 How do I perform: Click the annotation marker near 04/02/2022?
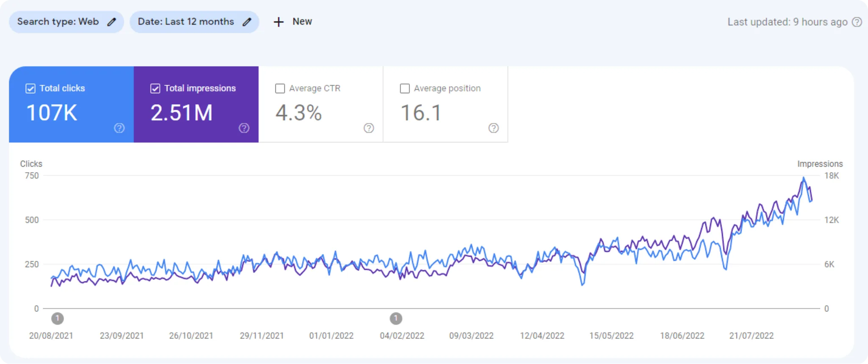396,318
